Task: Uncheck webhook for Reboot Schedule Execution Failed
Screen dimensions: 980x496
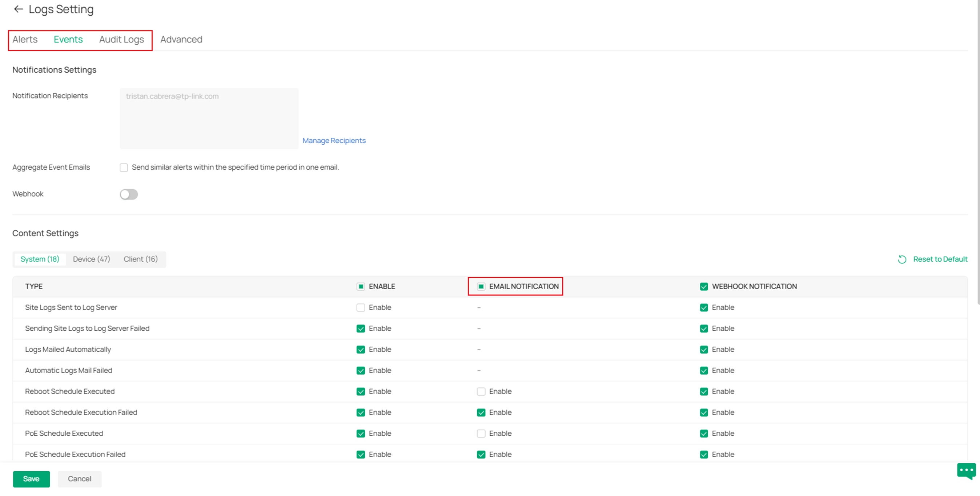Action: (704, 413)
